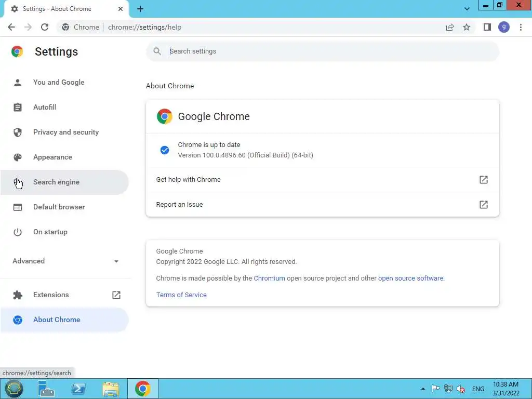This screenshot has height=399, width=532.
Task: Click the Settings tab title
Action: point(57,9)
